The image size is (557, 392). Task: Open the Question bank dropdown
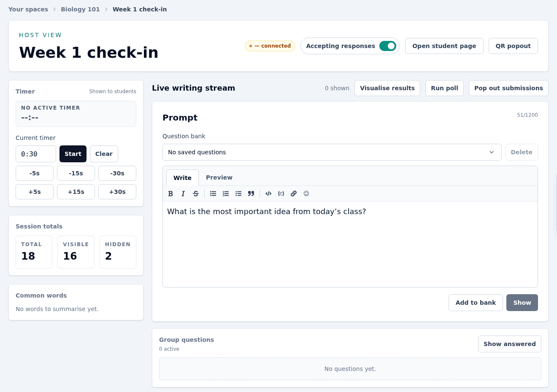[332, 152]
